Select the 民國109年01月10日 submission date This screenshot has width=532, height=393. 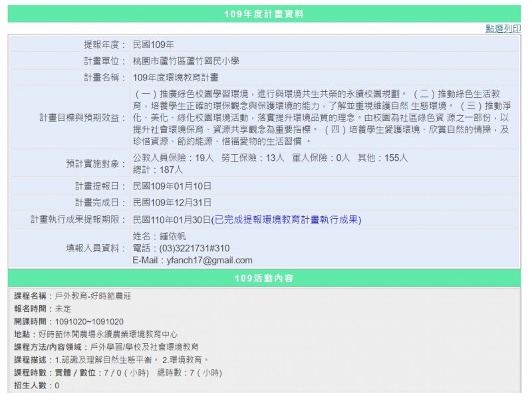172,186
